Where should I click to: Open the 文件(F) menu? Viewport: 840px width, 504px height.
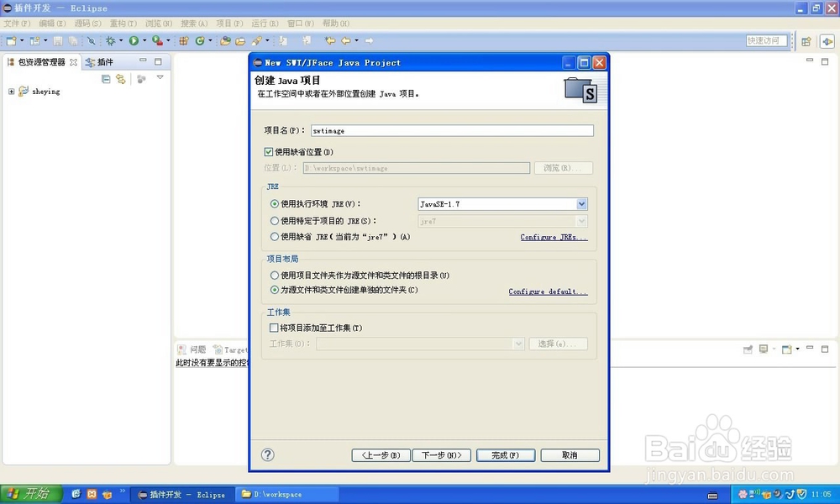17,24
